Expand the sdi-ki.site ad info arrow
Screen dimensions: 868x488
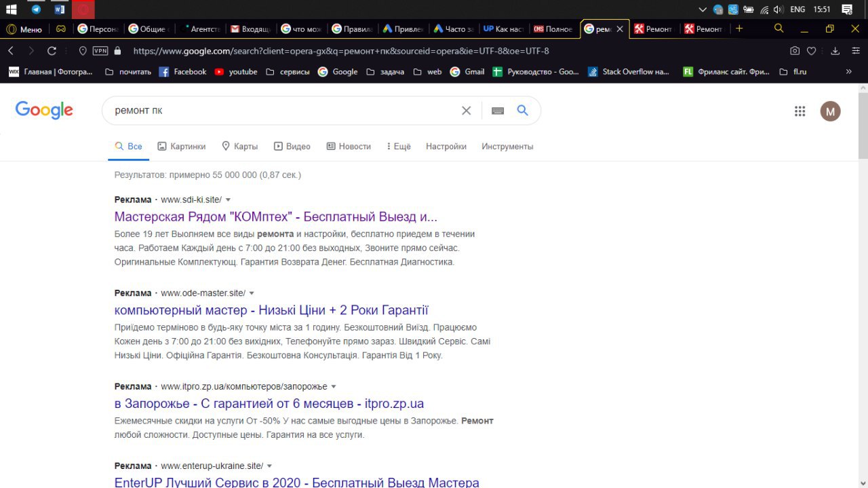[x=228, y=200]
